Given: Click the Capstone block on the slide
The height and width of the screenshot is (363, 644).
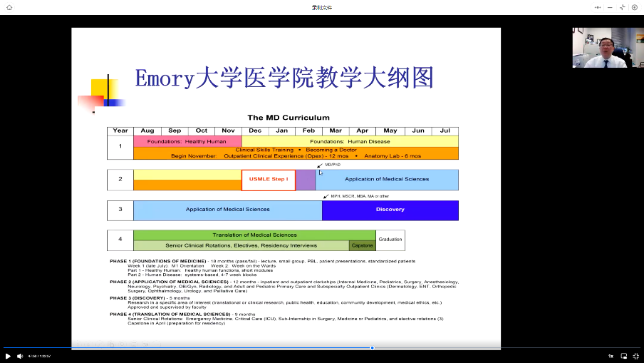Looking at the screenshot, I should (x=362, y=245).
